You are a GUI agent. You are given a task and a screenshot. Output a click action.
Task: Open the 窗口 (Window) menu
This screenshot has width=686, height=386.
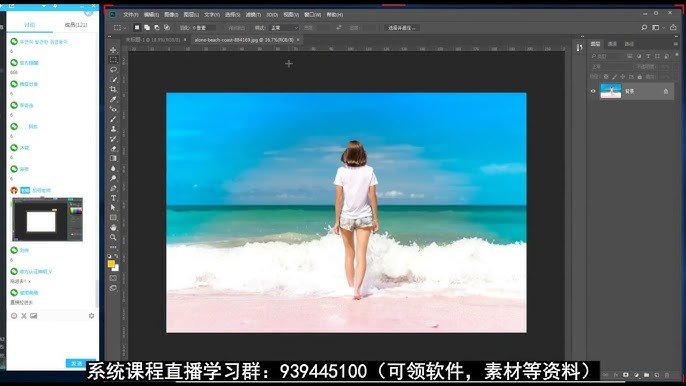312,14
